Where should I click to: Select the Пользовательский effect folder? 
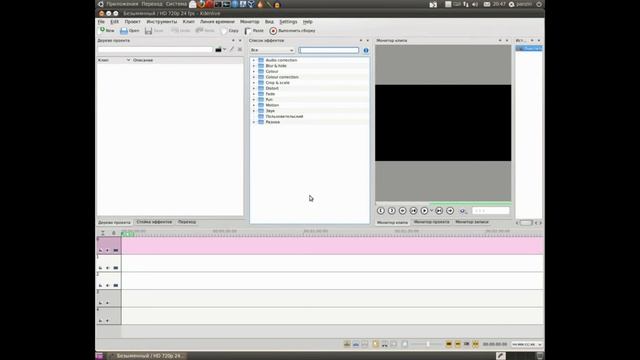click(x=309, y=116)
